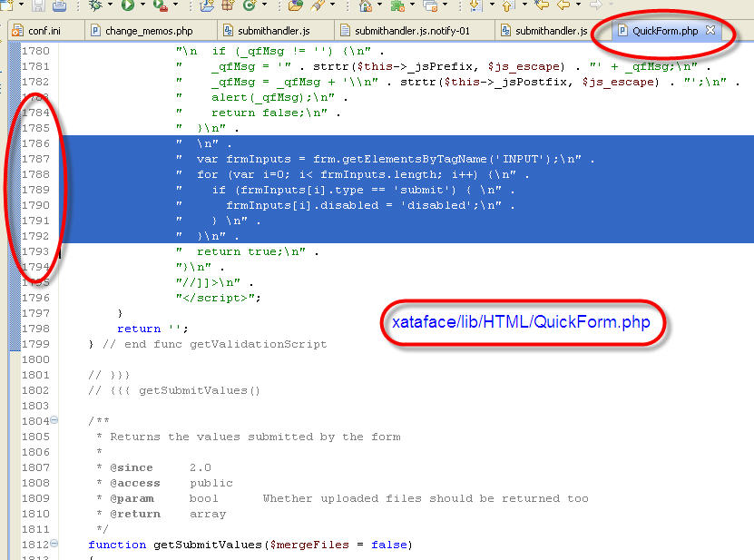This screenshot has width=754, height=560.
Task: Start debugging with the bug icon
Action: (x=95, y=5)
